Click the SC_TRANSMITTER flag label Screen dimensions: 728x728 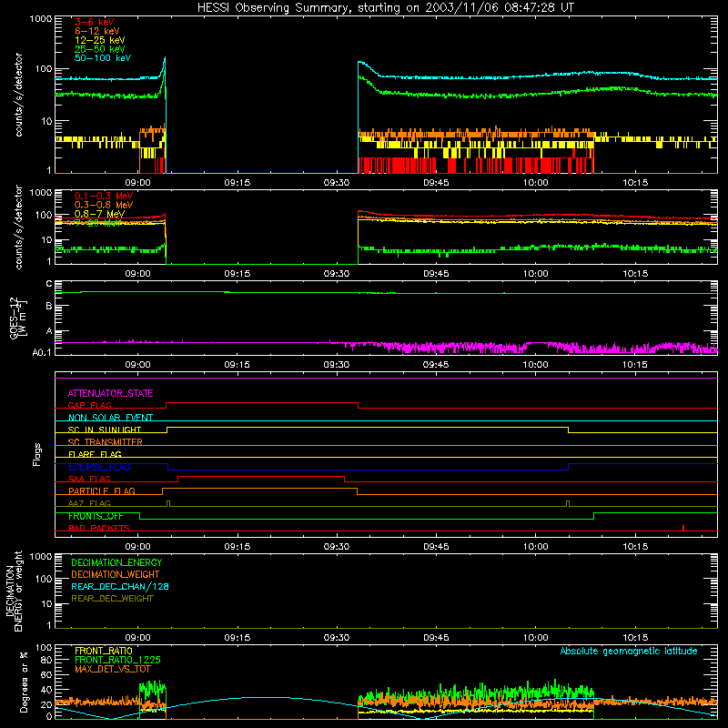(x=106, y=441)
